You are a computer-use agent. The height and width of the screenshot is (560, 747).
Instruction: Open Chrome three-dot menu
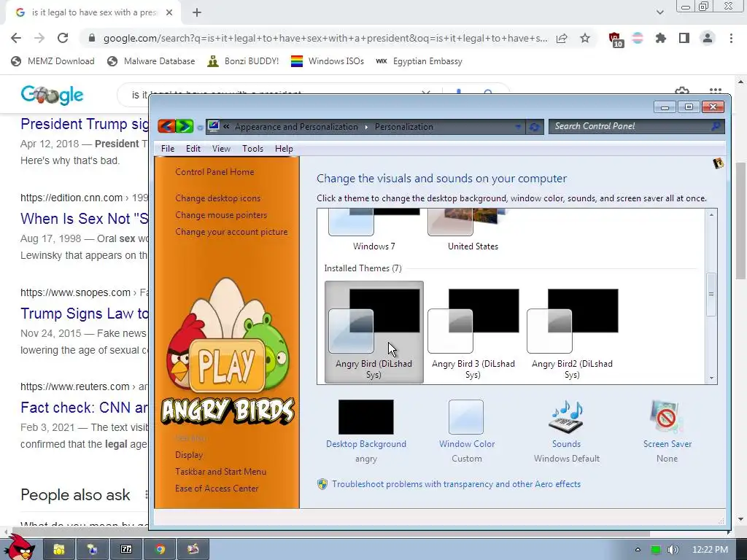pyautogui.click(x=731, y=38)
